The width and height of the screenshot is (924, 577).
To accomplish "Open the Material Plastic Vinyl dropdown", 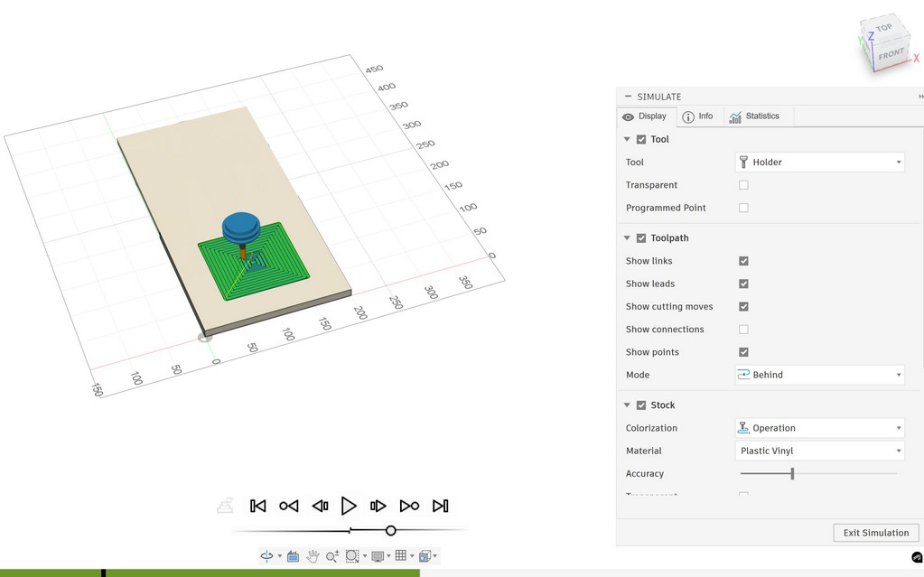I will [820, 451].
